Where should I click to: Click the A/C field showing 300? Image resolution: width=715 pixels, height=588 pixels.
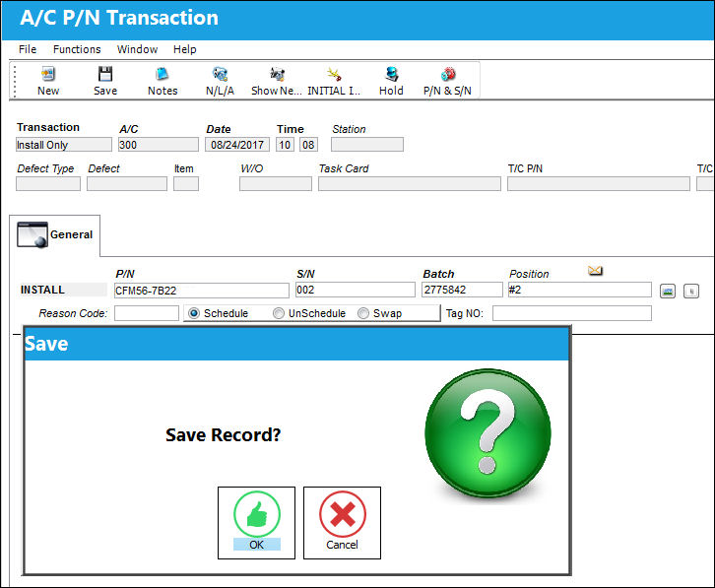tap(159, 145)
